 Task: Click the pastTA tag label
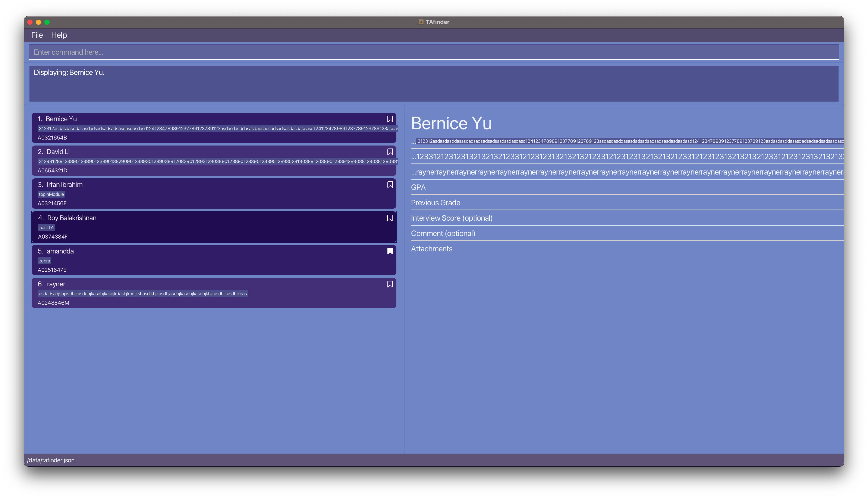(x=46, y=227)
